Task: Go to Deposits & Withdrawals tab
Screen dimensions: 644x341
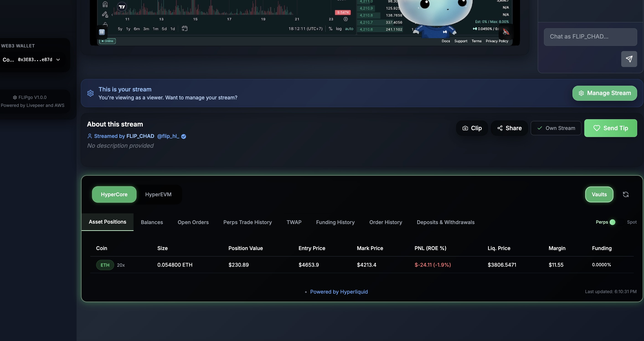Action: click(x=446, y=222)
